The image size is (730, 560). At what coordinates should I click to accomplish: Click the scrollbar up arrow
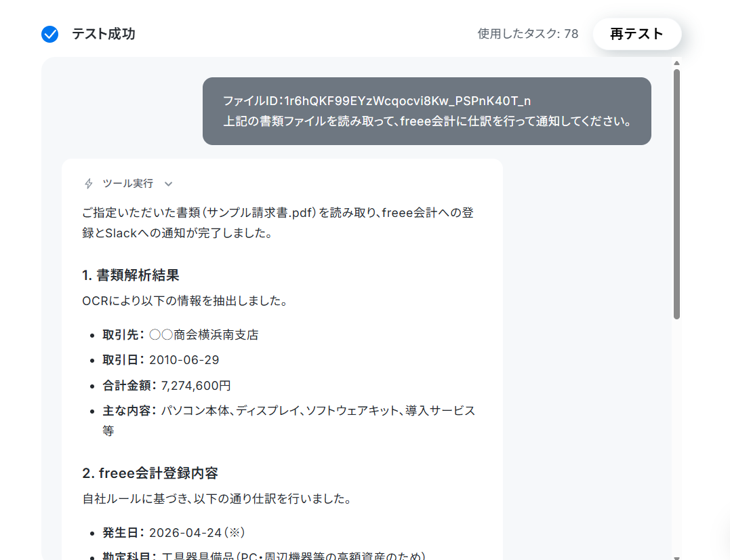[x=676, y=63]
